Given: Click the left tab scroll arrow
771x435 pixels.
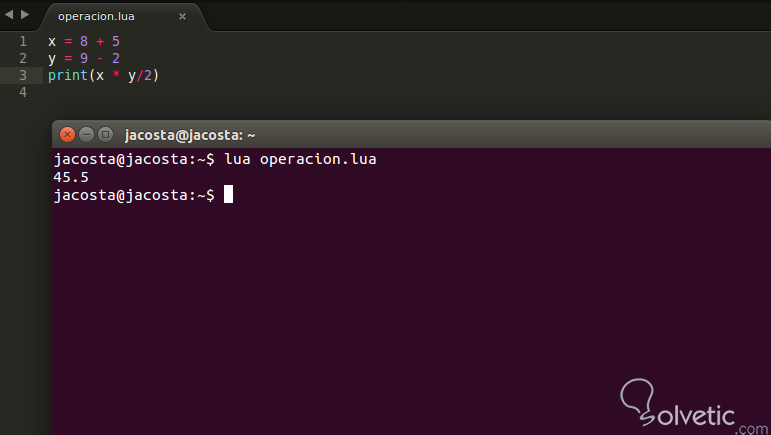Looking at the screenshot, I should tap(9, 15).
